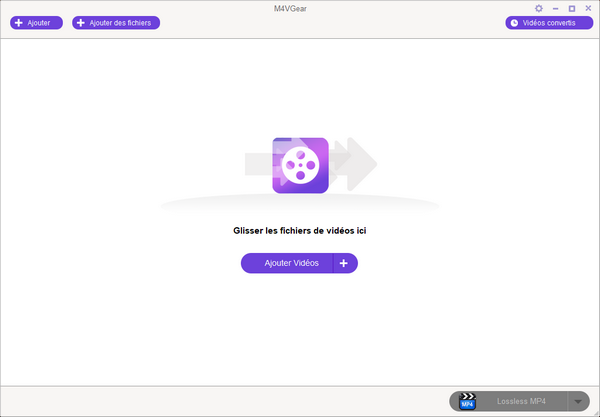Click the plus icon in Ajouter des fichiers
Screen dimensions: 600x417
81,23
